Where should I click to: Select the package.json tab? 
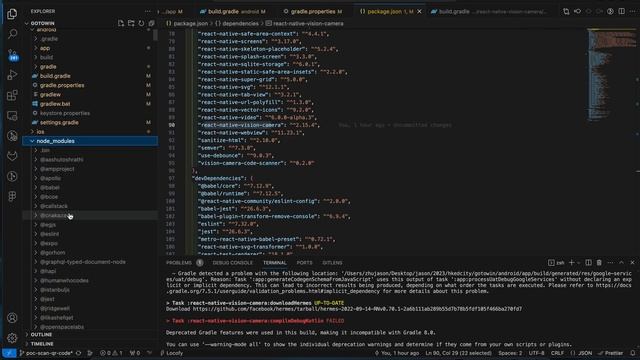(386, 11)
